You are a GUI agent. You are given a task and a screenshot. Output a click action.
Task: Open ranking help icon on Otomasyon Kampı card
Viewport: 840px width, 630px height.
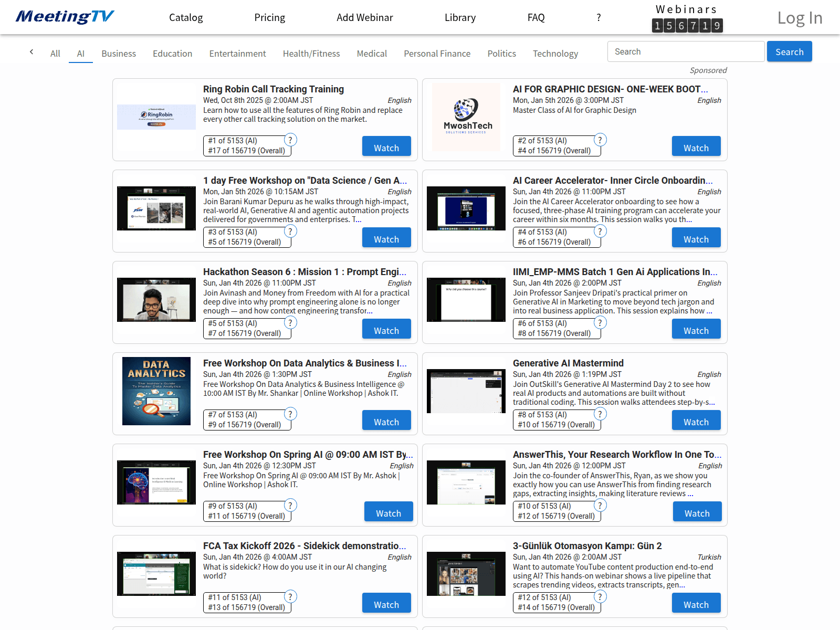pyautogui.click(x=600, y=596)
